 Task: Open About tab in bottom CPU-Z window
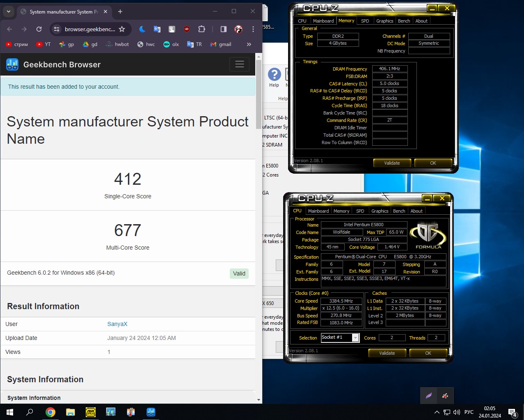[x=416, y=211]
